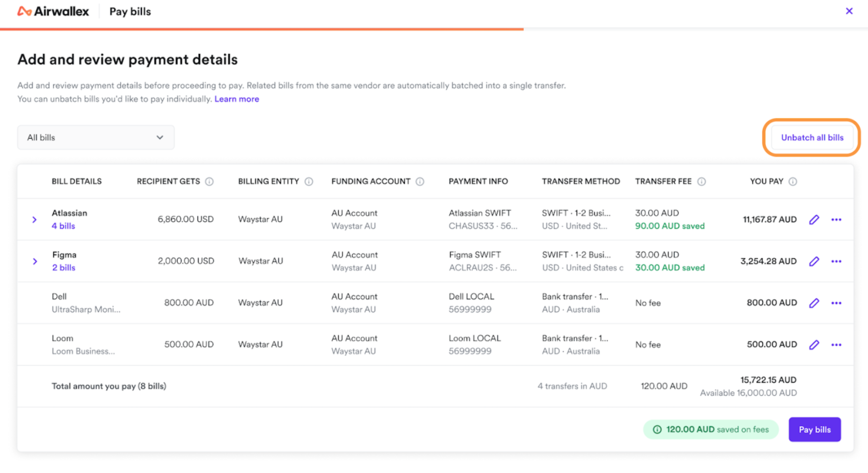Select the 2,000.00 USD amount
Image resolution: width=868 pixels, height=473 pixels.
(x=186, y=261)
